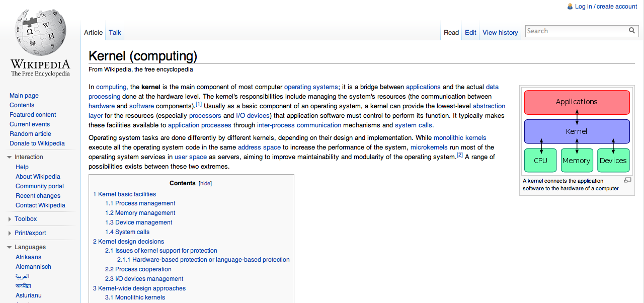This screenshot has height=303, width=644.
Task: Expand the Print/export sidebar section
Action: [x=10, y=233]
